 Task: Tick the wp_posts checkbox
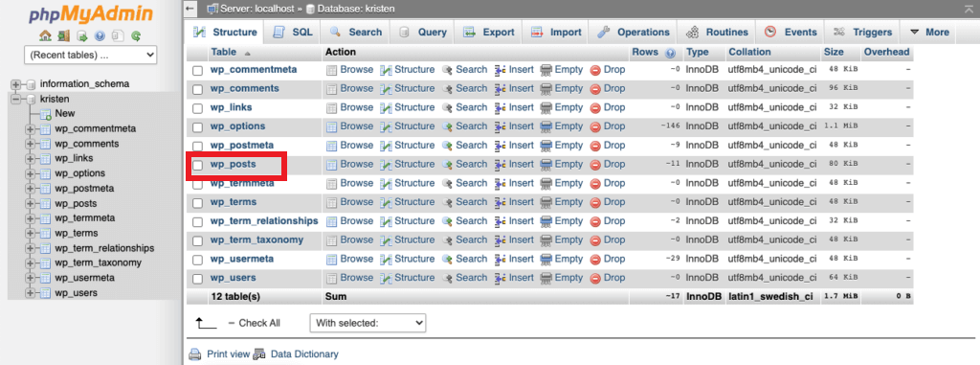click(197, 166)
